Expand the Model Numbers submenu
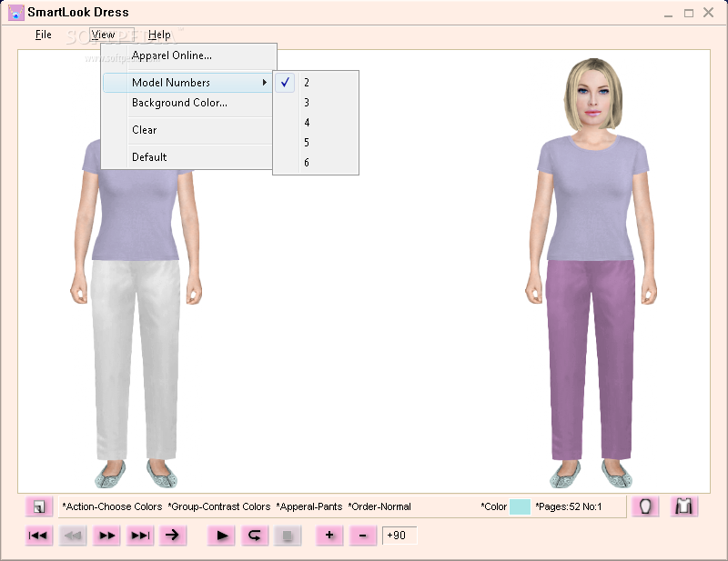The height and width of the screenshot is (561, 728). click(x=187, y=82)
